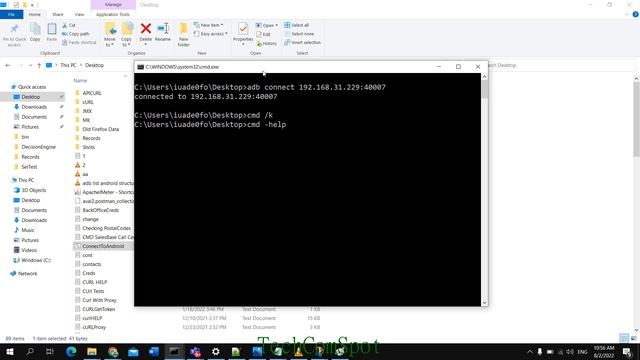This screenshot has width=640, height=360.
Task: Click the taskbar Search icon
Action: point(30,351)
